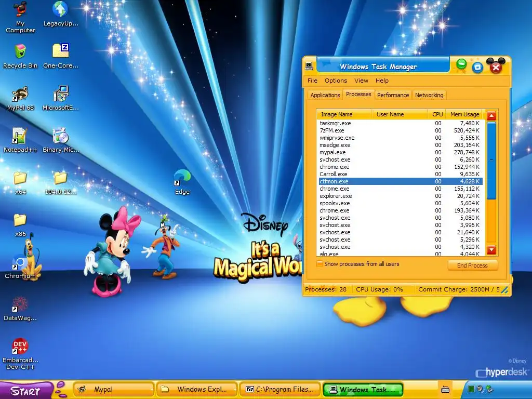Image resolution: width=532 pixels, height=399 pixels.
Task: Select the taskmgr.exe process row
Action: pos(401,123)
